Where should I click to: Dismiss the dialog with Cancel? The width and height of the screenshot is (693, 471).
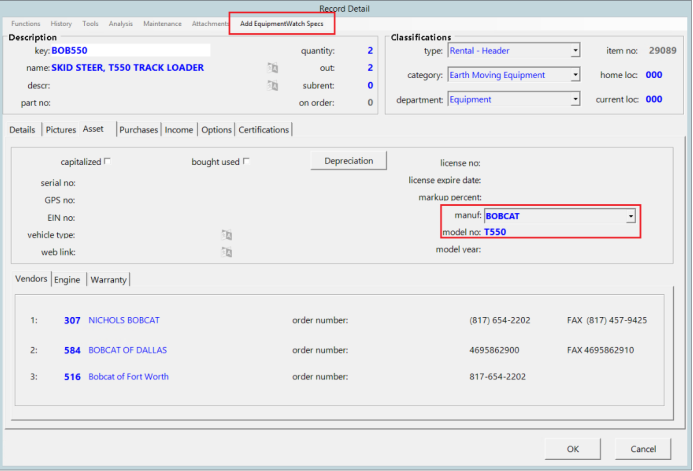point(643,449)
